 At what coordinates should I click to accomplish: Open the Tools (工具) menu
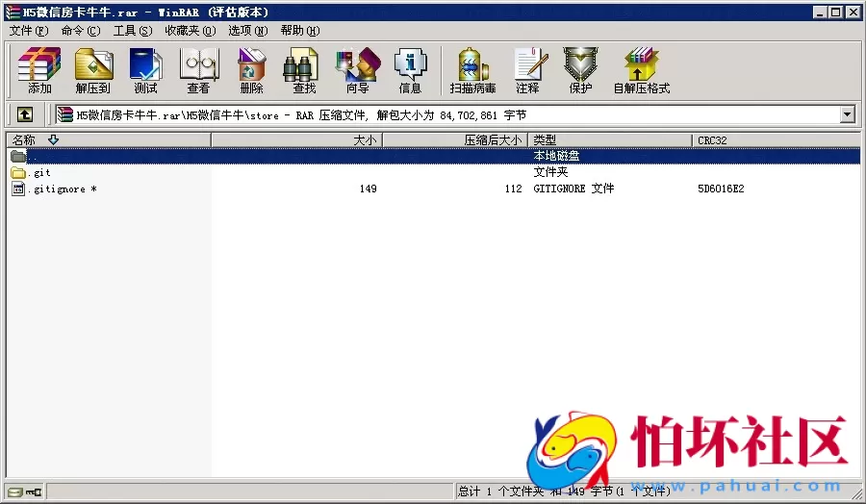point(133,31)
